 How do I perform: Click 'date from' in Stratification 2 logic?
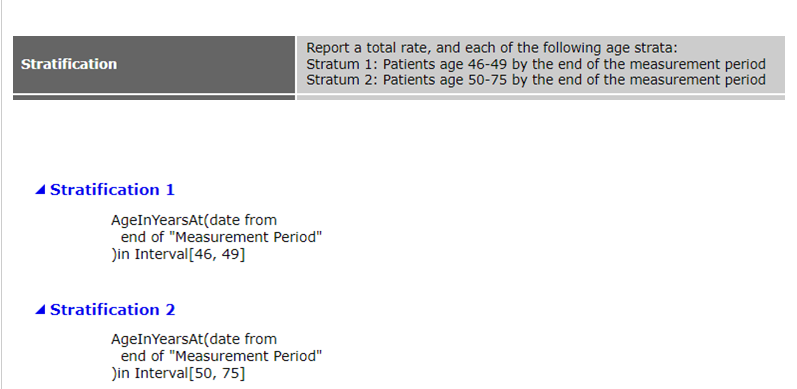[243, 339]
